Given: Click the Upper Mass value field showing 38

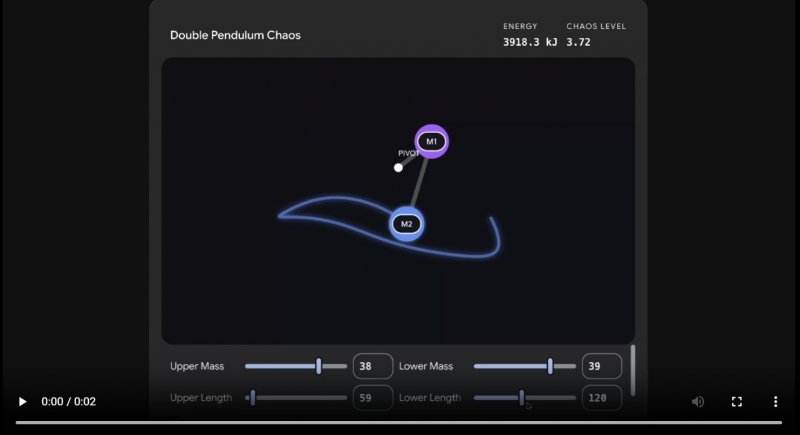Looking at the screenshot, I should tap(372, 366).
